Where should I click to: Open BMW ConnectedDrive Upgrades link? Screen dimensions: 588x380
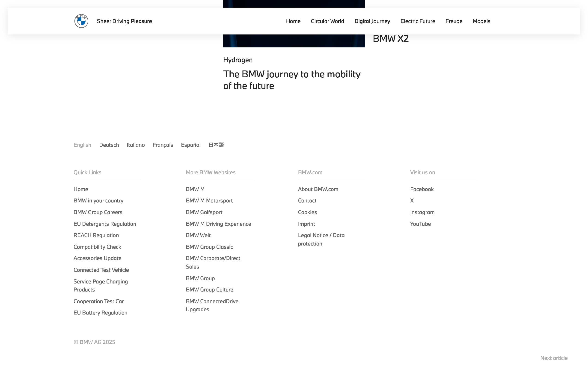coord(212,305)
